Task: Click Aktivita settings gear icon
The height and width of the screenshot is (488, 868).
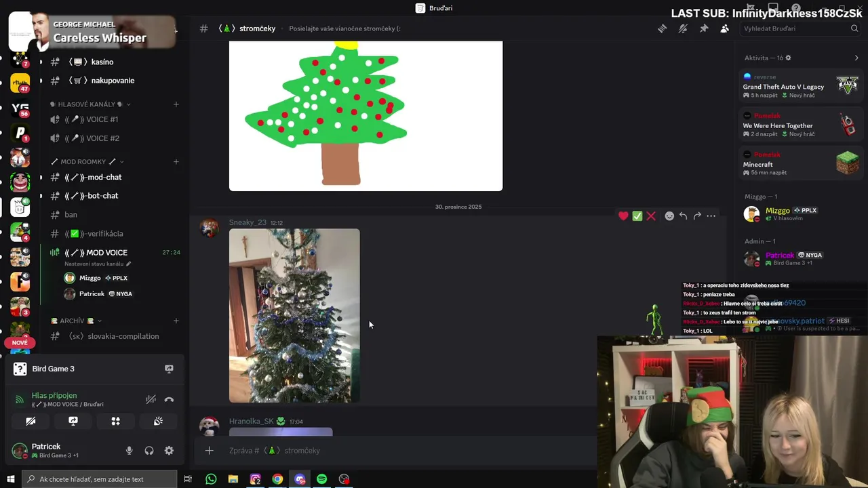Action: (788, 58)
